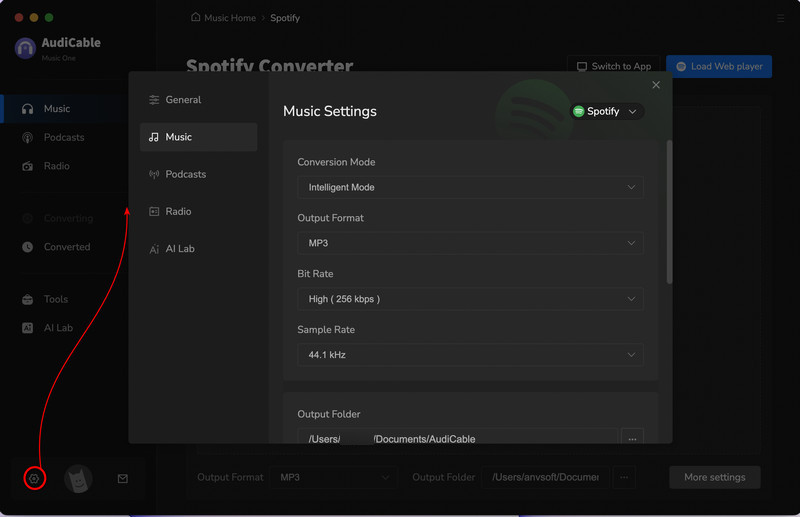Click the headphones Music icon in sidebar
The width and height of the screenshot is (800, 517).
tap(28, 109)
